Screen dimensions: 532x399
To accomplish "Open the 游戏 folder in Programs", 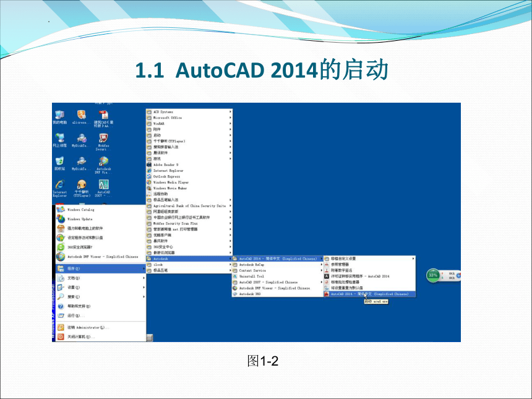I will coord(189,159).
